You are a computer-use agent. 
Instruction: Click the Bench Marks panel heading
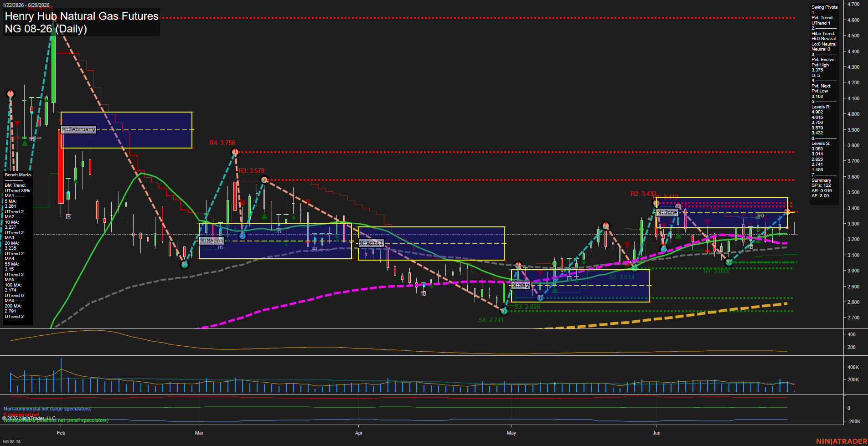18,175
